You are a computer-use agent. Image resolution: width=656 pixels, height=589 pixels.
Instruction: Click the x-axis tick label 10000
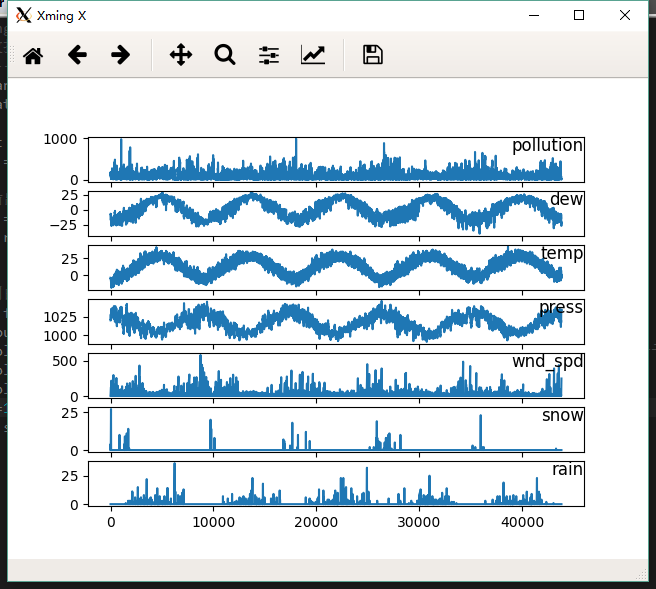(213, 522)
